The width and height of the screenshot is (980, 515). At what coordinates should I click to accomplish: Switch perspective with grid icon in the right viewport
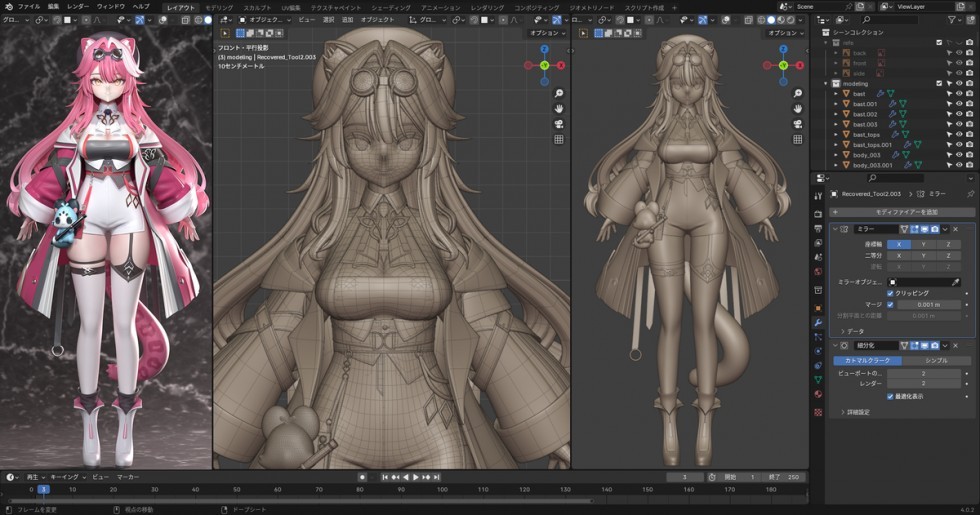797,139
